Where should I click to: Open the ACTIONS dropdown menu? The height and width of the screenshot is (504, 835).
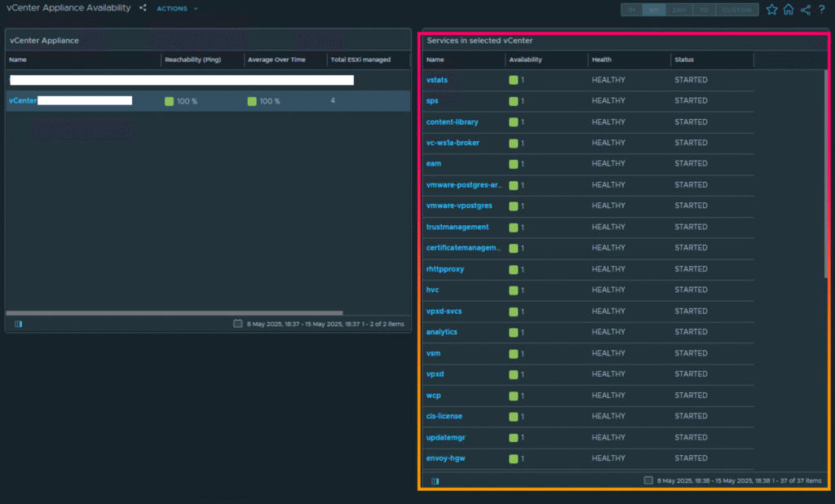click(177, 8)
